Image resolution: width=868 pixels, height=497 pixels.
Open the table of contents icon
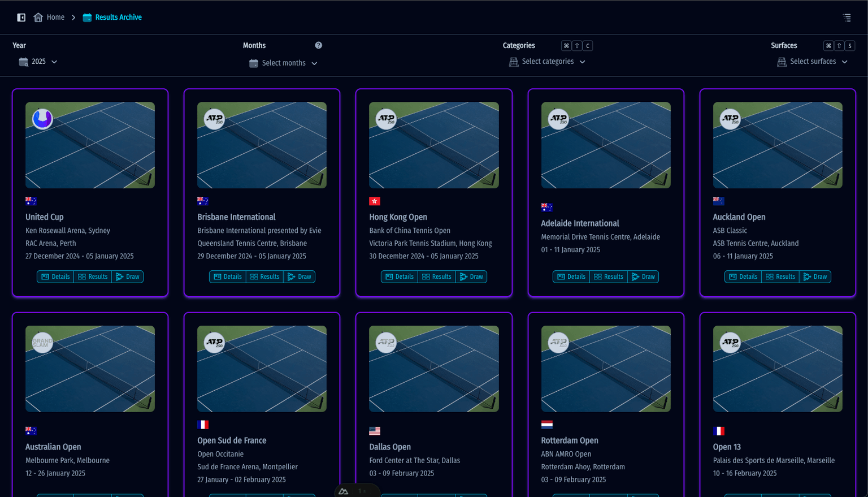(x=847, y=18)
